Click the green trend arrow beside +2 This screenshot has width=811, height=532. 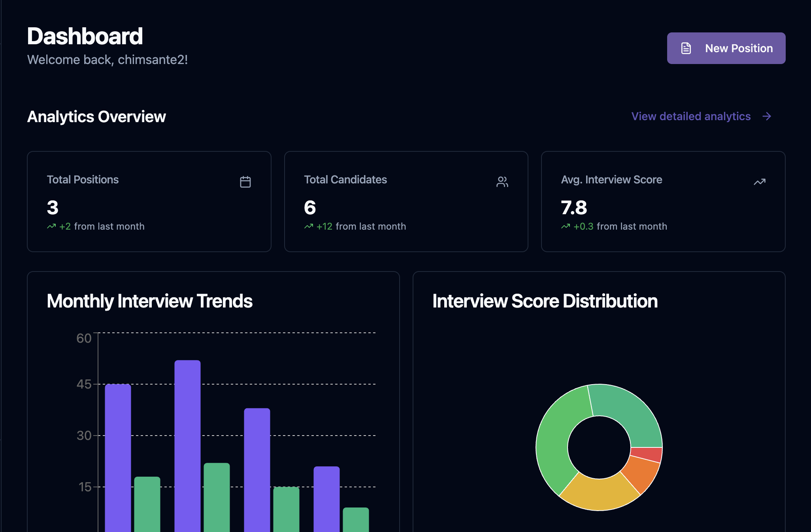point(51,226)
